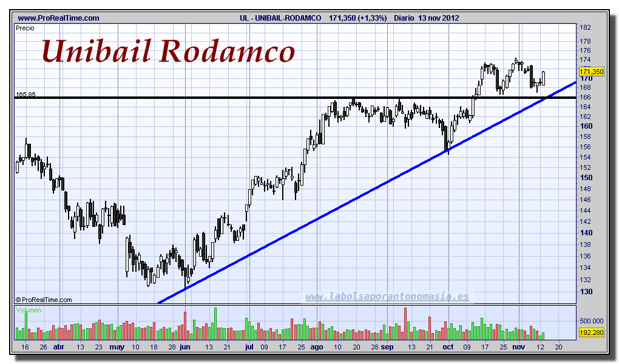619x364 pixels.
Task: Click the 178 price axis label
Action: (585, 41)
